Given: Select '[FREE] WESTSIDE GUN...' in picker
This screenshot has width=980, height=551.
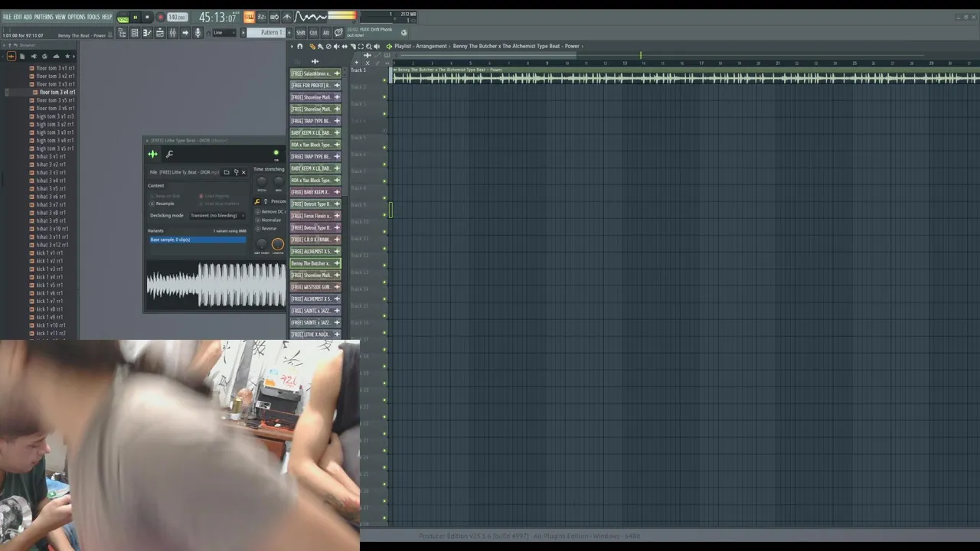Looking at the screenshot, I should point(315,287).
